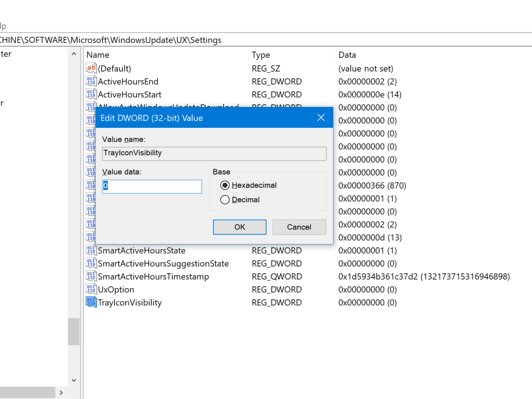Click the ActiveHoursEnd DWORD icon
532x399 pixels.
[x=91, y=82]
